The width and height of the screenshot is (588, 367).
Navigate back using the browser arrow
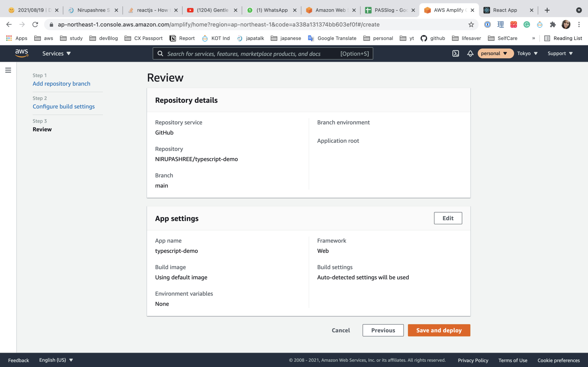pyautogui.click(x=9, y=24)
